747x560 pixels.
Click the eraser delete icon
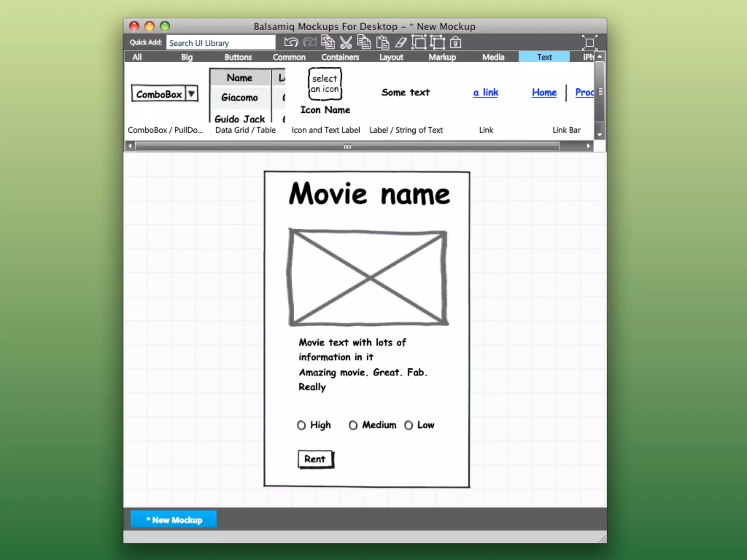pos(401,43)
